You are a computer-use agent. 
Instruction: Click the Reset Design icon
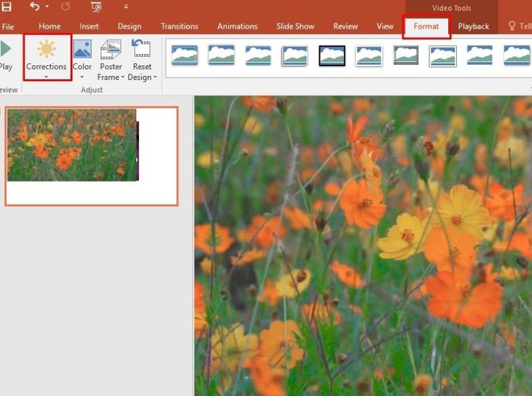tap(141, 48)
